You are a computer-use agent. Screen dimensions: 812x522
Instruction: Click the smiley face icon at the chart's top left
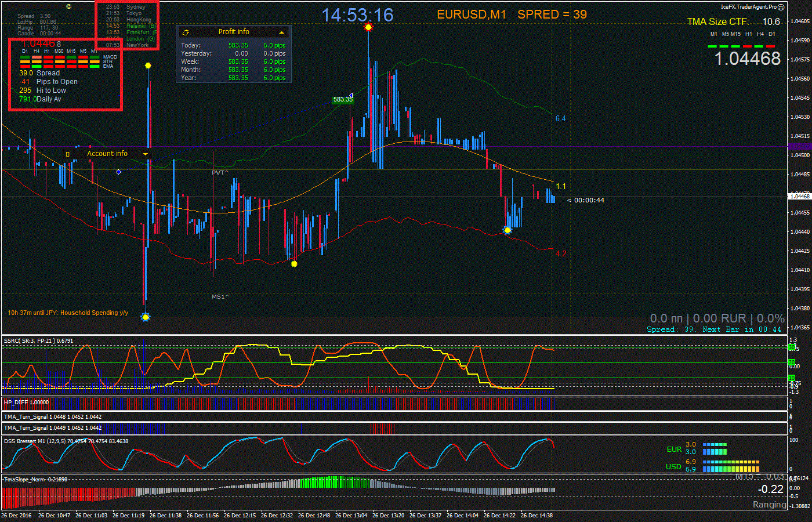[69, 6]
